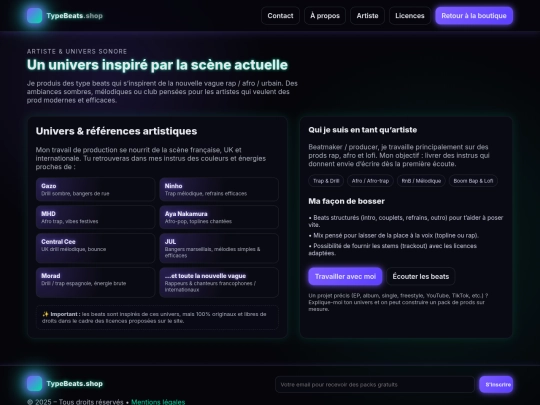Click the 'Un univers inspiré par la scène actuelle' heading
Screen dimensions: 540x405
pyautogui.click(x=157, y=65)
